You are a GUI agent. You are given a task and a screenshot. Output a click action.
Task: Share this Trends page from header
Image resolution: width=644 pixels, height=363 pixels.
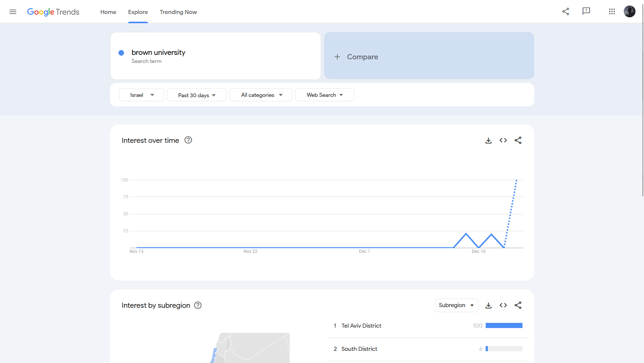point(566,12)
